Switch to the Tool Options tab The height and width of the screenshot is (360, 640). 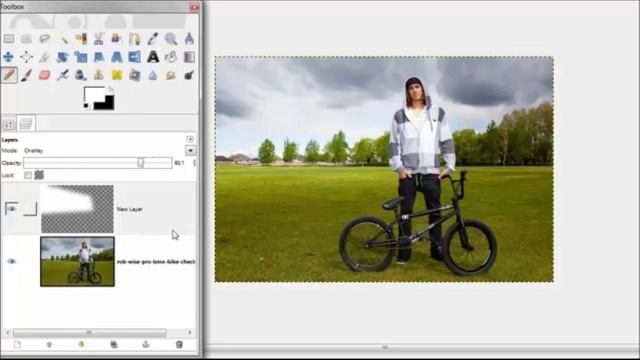click(9, 124)
